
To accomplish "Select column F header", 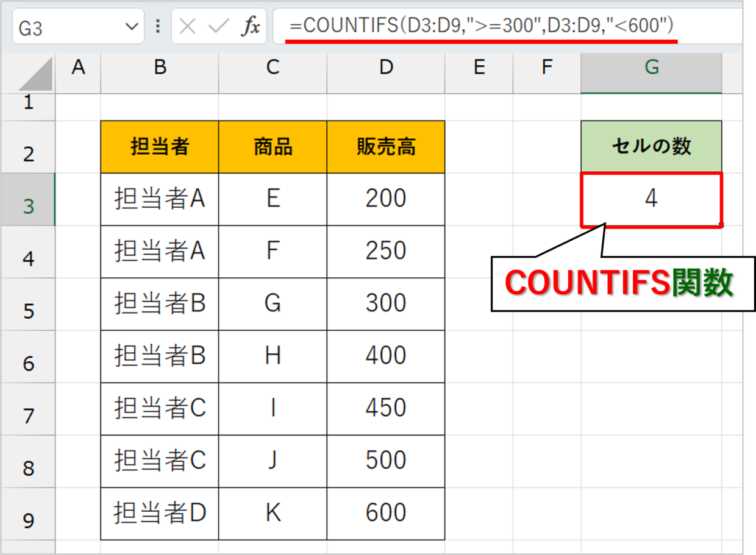I will pyautogui.click(x=547, y=74).
